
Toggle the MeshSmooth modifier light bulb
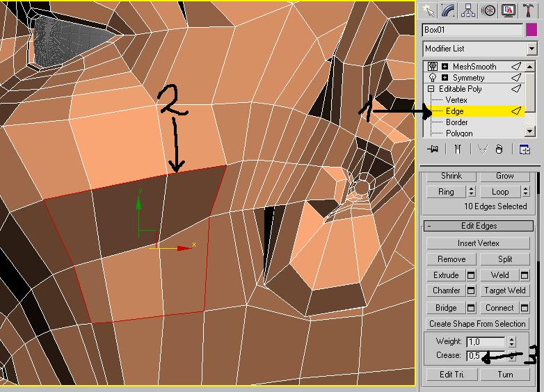(x=432, y=66)
